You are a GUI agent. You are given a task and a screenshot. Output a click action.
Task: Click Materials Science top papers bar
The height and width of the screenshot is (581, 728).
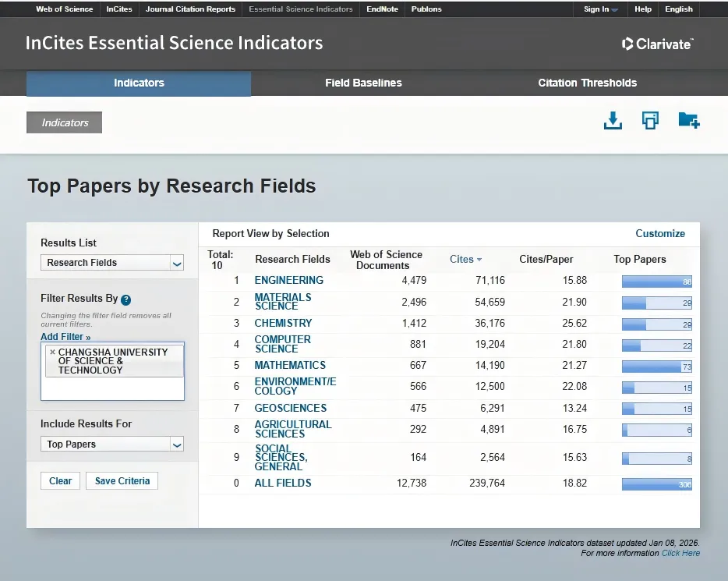click(x=657, y=303)
